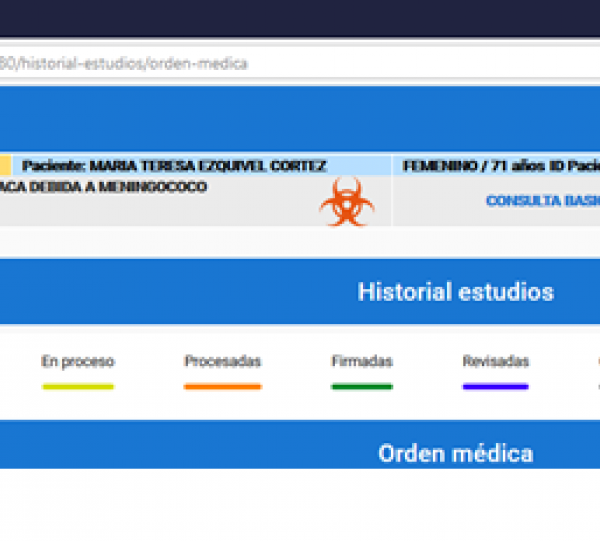Click the Historial estudios header
Screen dimensions: 600x541
pyautogui.click(x=455, y=292)
